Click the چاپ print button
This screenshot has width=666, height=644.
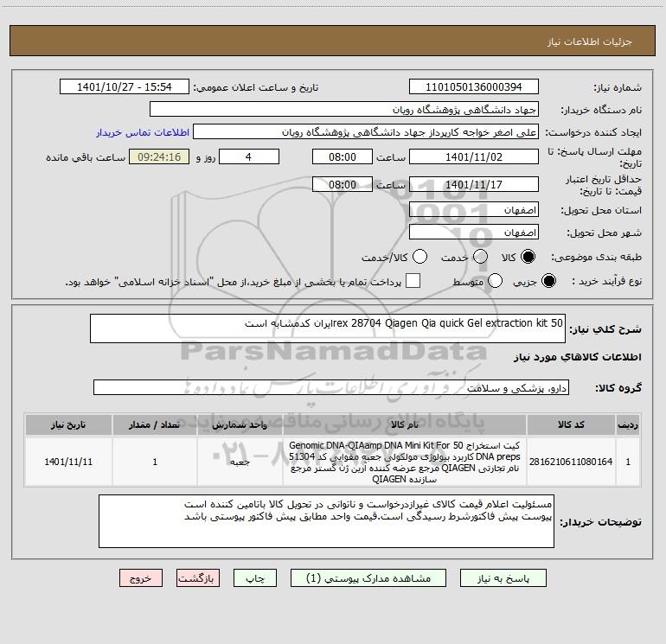pyautogui.click(x=255, y=578)
